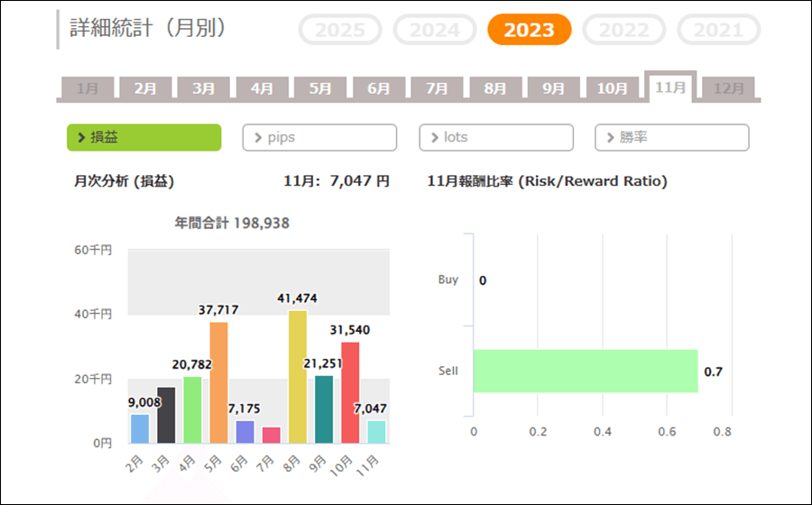Select the 2025 year button
Screen dimensions: 812x505
[x=340, y=30]
